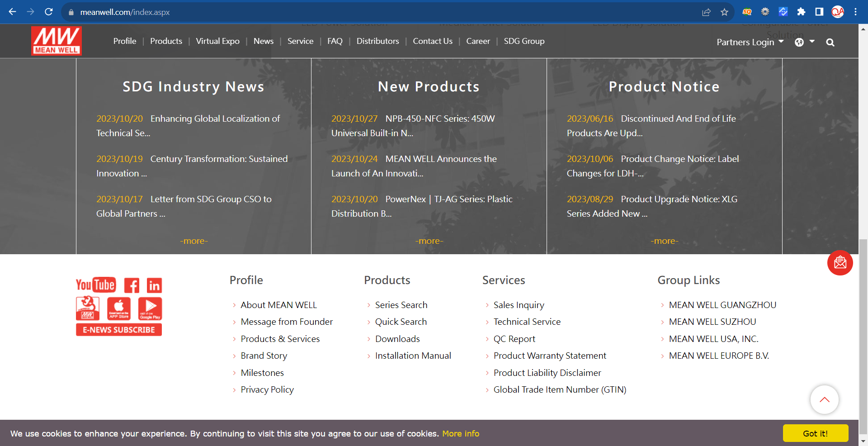Click -more- under SDG Industry News
The image size is (868, 446).
(194, 241)
